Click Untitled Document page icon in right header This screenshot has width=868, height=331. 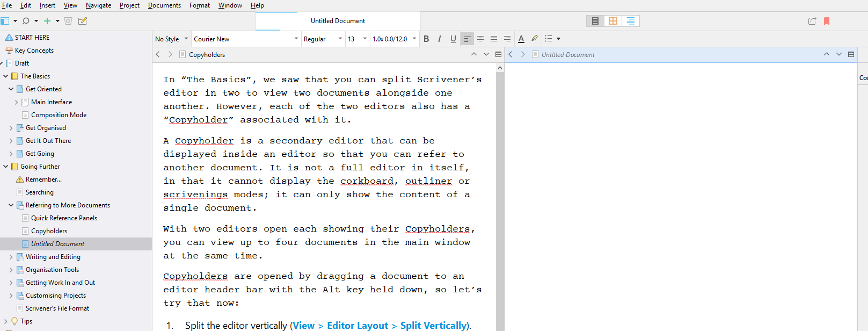[x=535, y=54]
